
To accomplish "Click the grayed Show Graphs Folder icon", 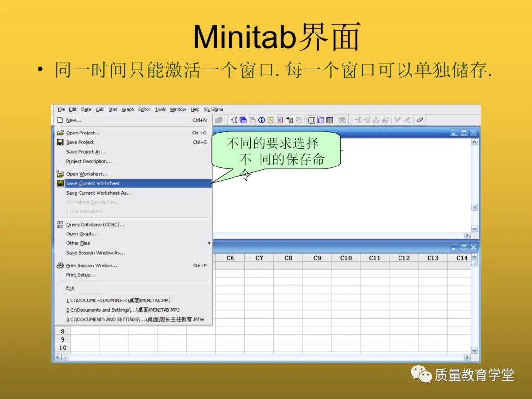I will coord(252,120).
